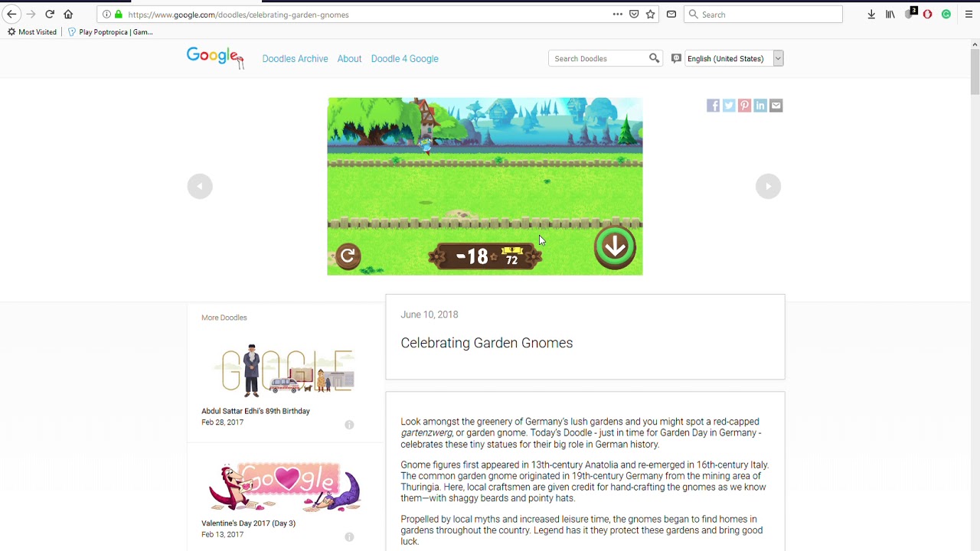This screenshot has width=980, height=551.
Task: Open Abdul Sattar Edhi doodle thumbnail
Action: (x=286, y=370)
